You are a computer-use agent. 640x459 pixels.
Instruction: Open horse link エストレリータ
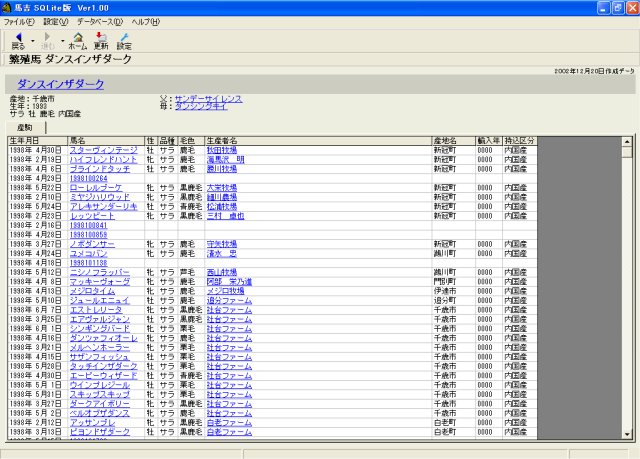[x=96, y=310]
